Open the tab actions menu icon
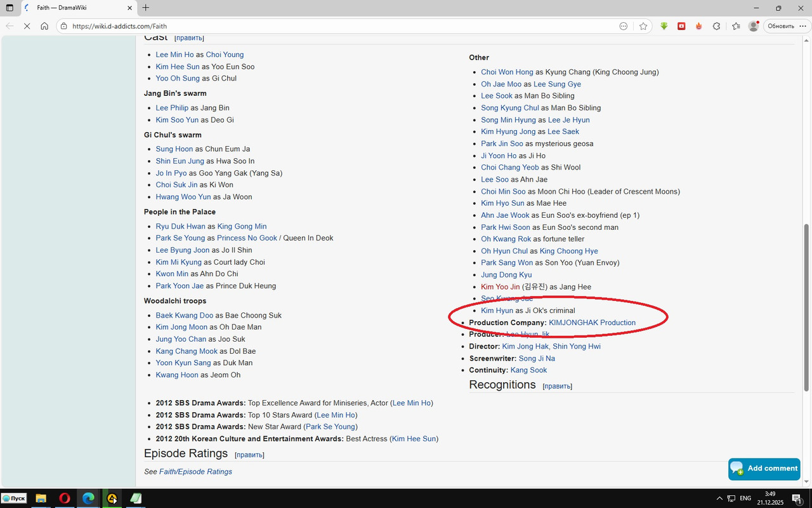Viewport: 812px width, 508px height. pyautogui.click(x=10, y=8)
